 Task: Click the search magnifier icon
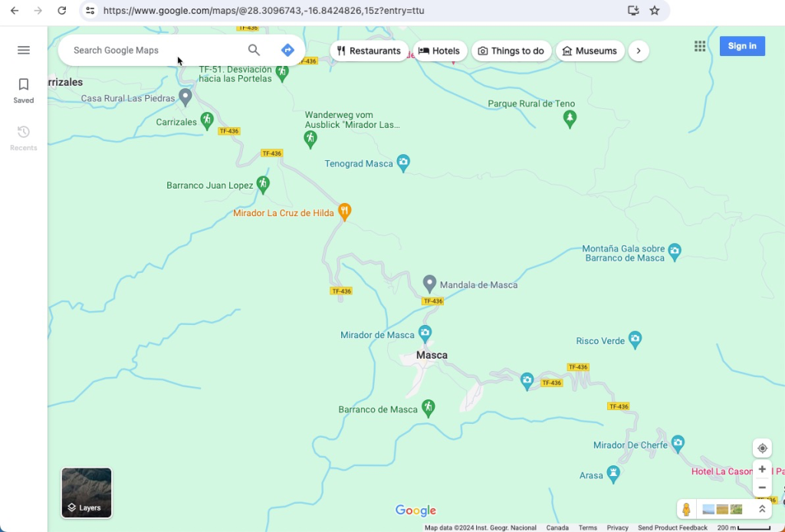pos(254,51)
